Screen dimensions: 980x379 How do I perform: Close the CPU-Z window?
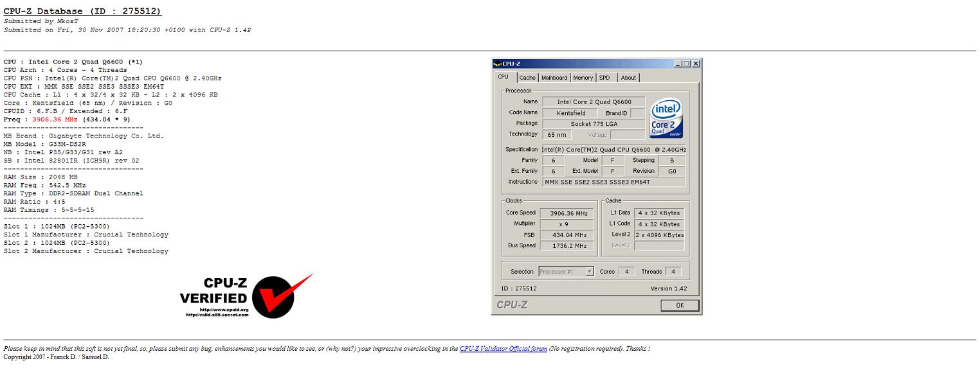(696, 64)
